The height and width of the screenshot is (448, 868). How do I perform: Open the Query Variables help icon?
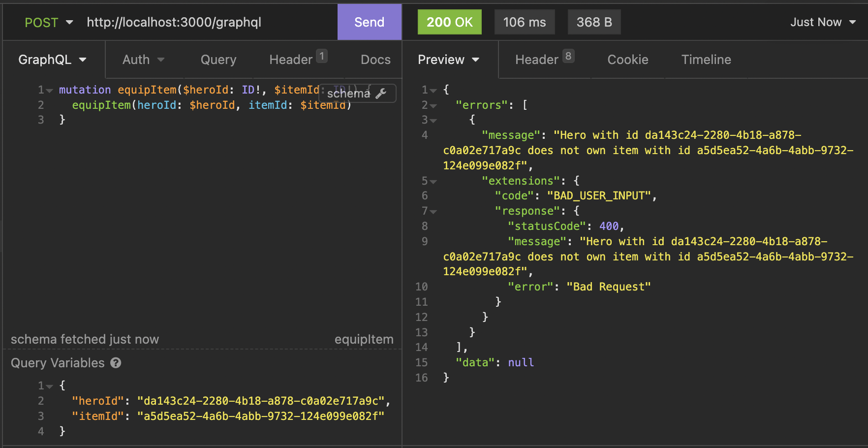(x=116, y=363)
